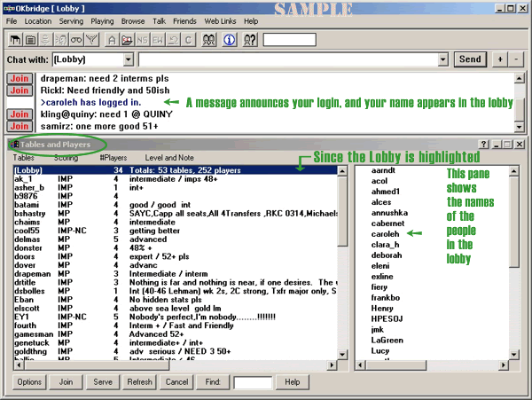Expand the chat message history dropdown

click(442, 59)
